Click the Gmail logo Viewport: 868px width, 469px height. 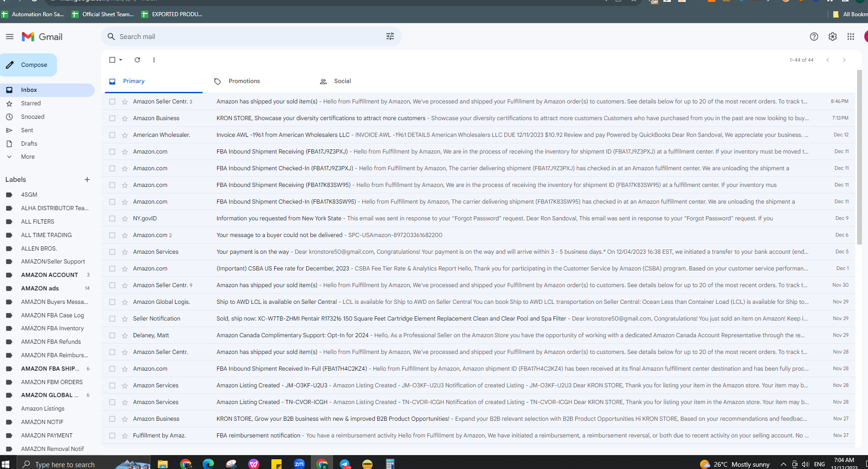point(42,37)
